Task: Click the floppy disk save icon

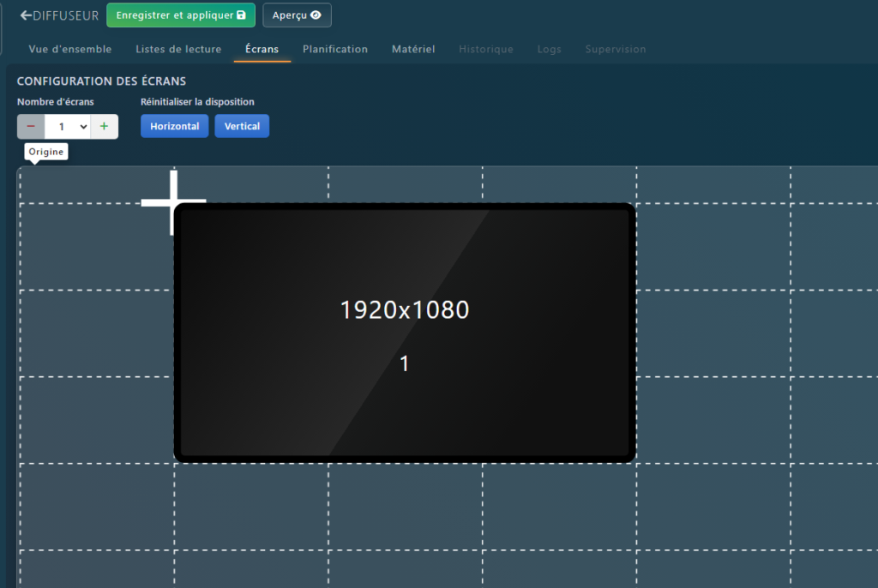Action: click(241, 15)
